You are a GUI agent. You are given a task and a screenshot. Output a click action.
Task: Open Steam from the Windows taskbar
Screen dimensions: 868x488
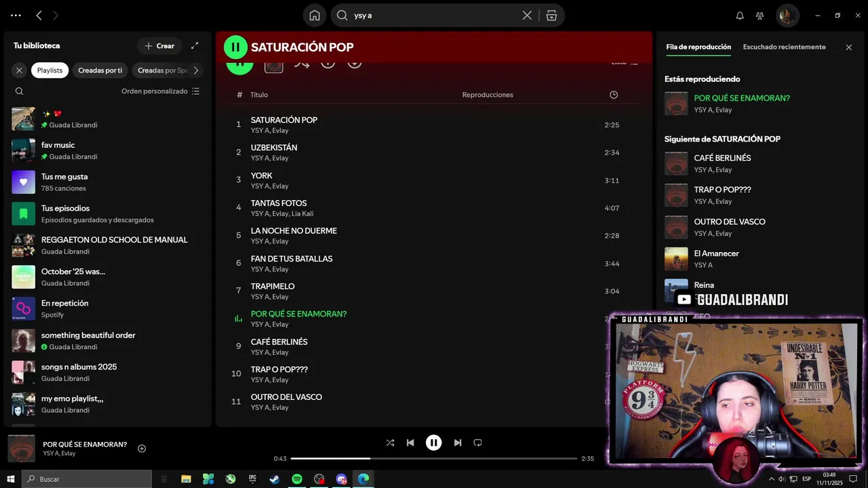[274, 479]
